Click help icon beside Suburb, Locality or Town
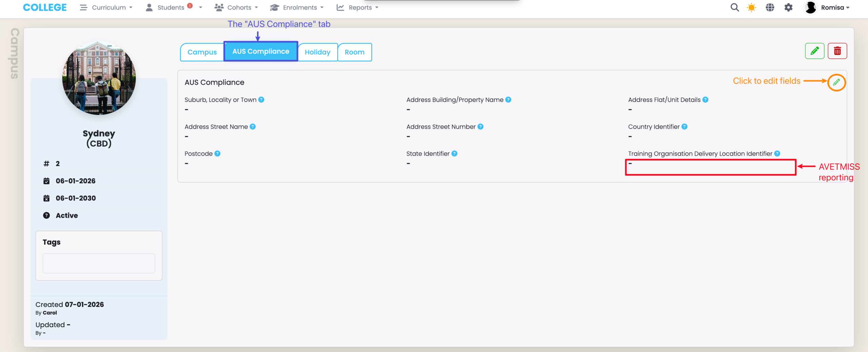This screenshot has height=352, width=868. click(261, 100)
